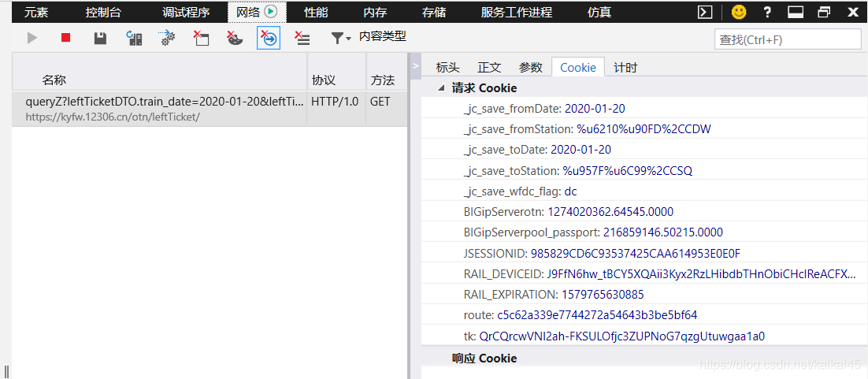Select the 网络 tab
The width and height of the screenshot is (868, 379).
point(257,12)
